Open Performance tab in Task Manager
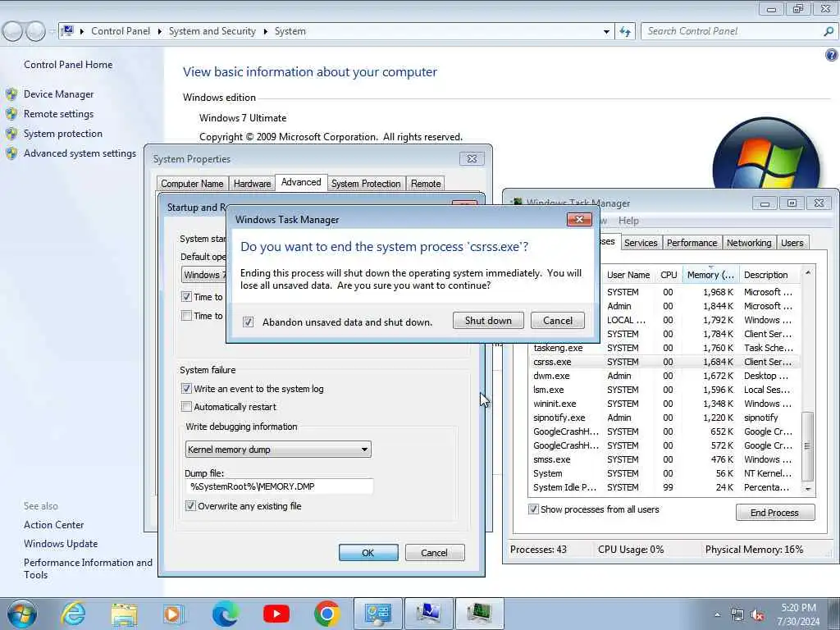 692,243
